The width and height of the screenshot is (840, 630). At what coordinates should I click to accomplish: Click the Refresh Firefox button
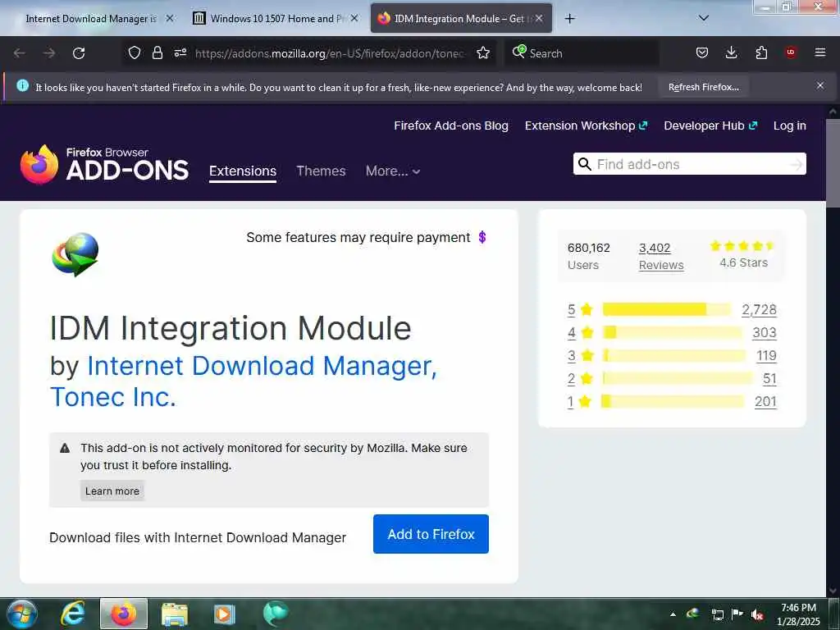point(703,87)
